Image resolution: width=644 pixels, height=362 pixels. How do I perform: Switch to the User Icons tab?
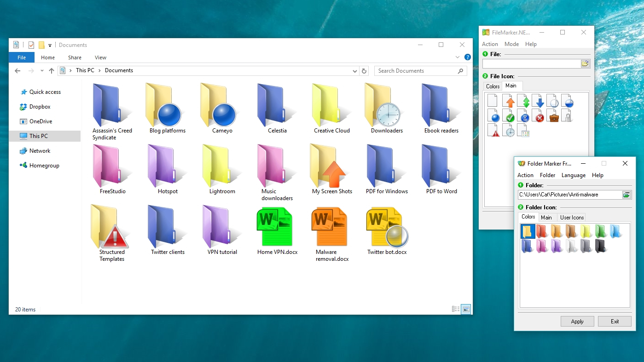click(571, 217)
